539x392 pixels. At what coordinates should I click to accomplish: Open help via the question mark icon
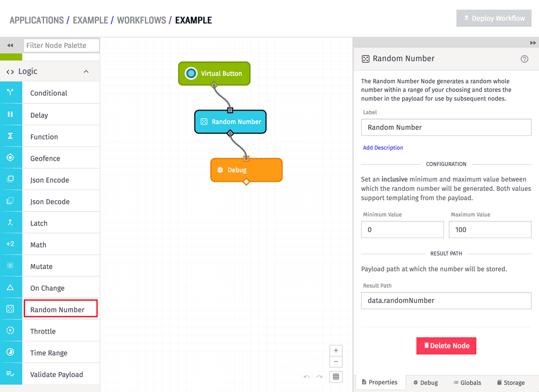524,59
